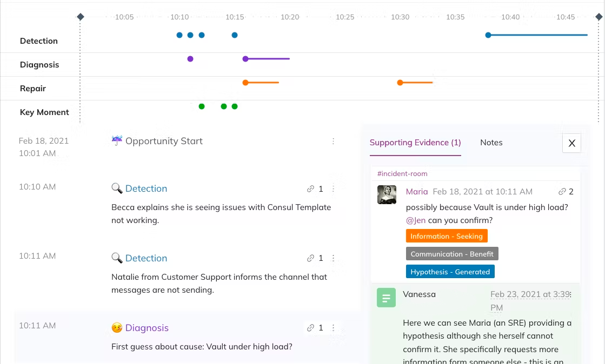Select the purple Diagnosis span at 10:16
This screenshot has width=605, height=364.
coord(266,59)
